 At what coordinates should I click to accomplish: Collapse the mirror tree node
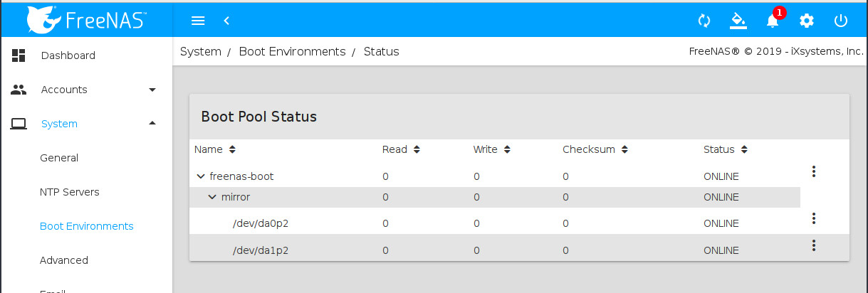click(212, 197)
